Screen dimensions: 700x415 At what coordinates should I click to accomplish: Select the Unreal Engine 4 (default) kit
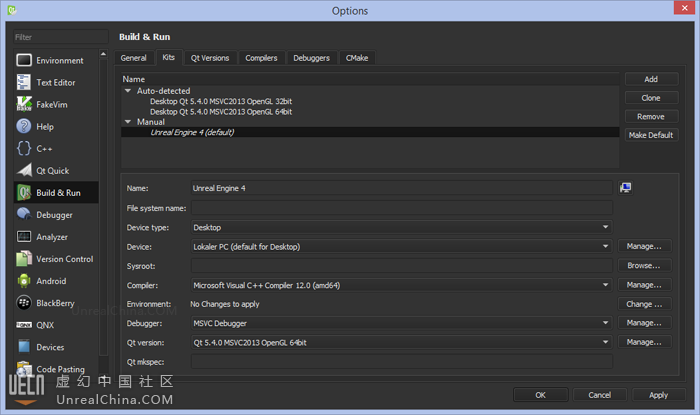click(x=370, y=132)
